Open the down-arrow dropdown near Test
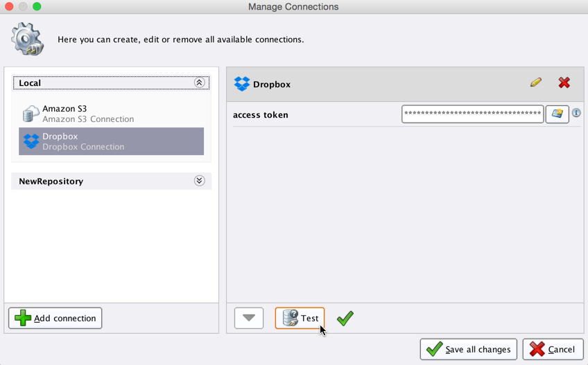The width and height of the screenshot is (588, 365). coord(249,318)
